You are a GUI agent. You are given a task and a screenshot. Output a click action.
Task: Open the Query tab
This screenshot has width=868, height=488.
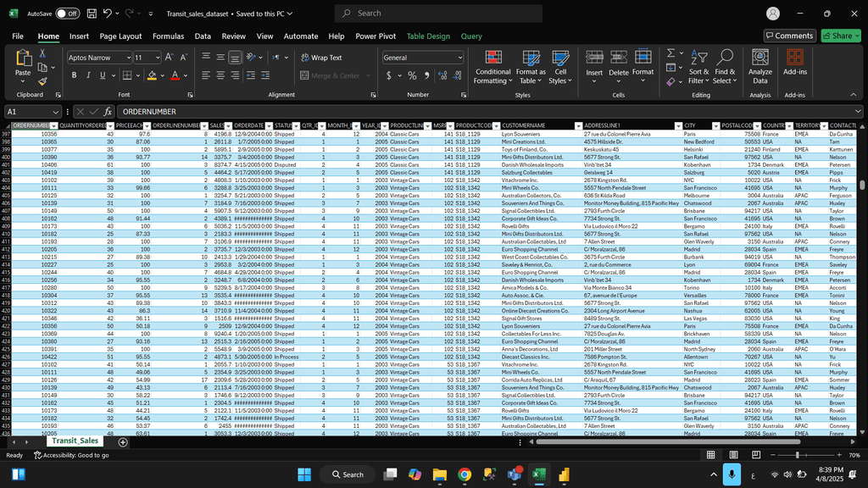pyautogui.click(x=471, y=36)
